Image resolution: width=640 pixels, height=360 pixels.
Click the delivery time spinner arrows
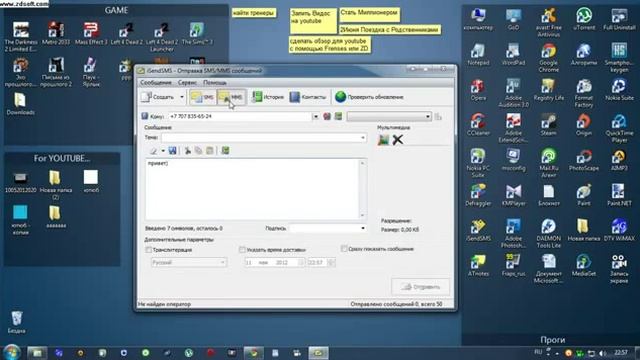click(x=331, y=262)
